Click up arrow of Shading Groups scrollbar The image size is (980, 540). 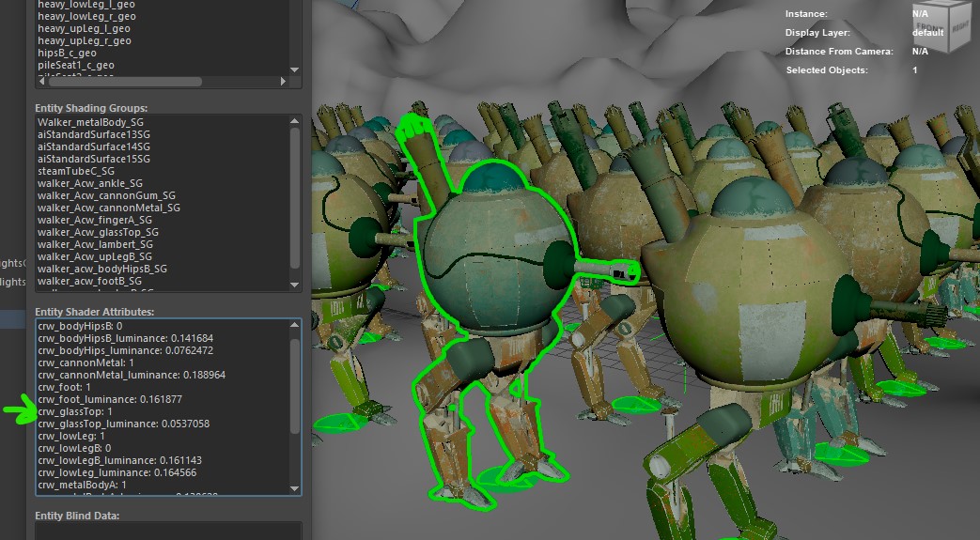coord(295,120)
